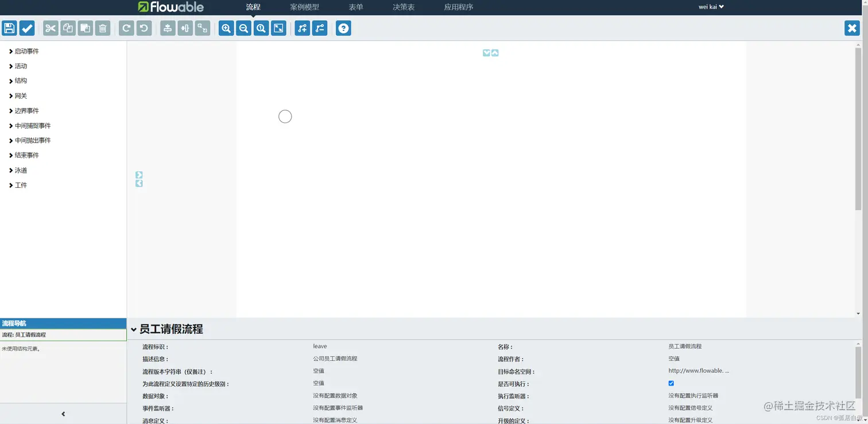Click the 没有配置信号定义 value
Viewport: 868px width, 424px height.
tap(690, 408)
